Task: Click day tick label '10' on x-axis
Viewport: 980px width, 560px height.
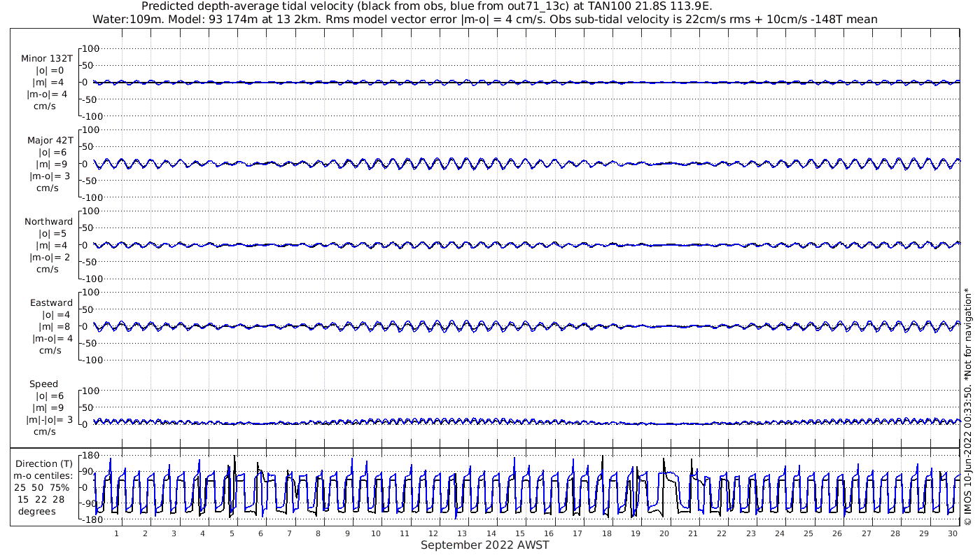Action: [376, 533]
